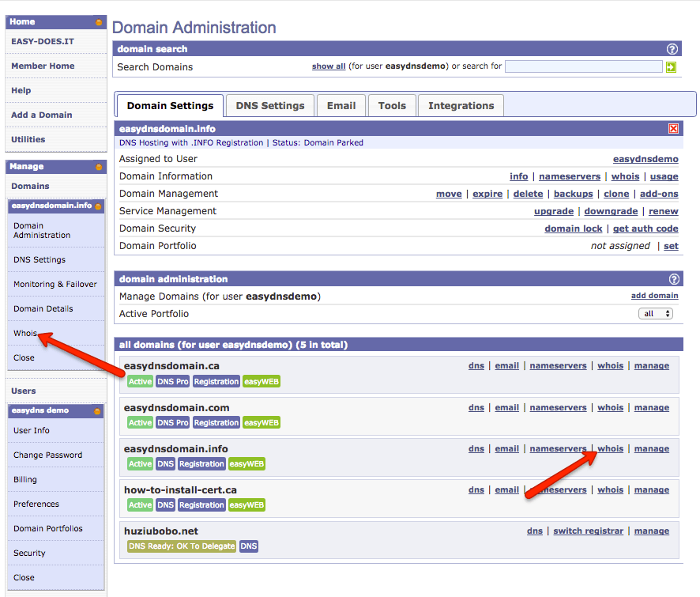Screen dimensions: 700x597
Task: Open get auth code for easydnsdomain.info
Action: pyautogui.click(x=645, y=229)
